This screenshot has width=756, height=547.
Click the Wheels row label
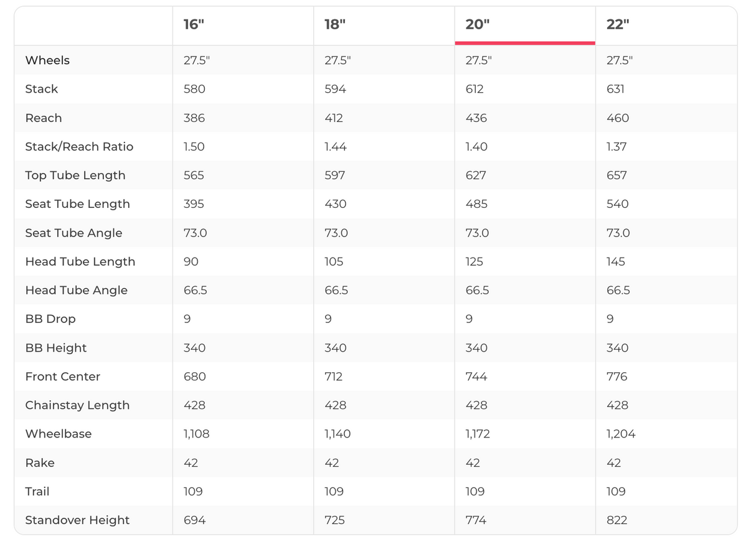click(47, 60)
